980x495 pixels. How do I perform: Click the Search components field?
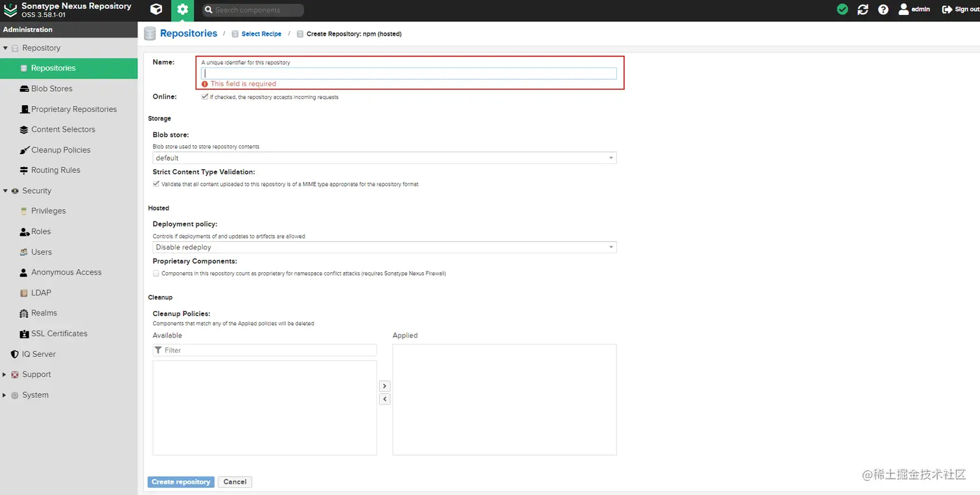(252, 10)
